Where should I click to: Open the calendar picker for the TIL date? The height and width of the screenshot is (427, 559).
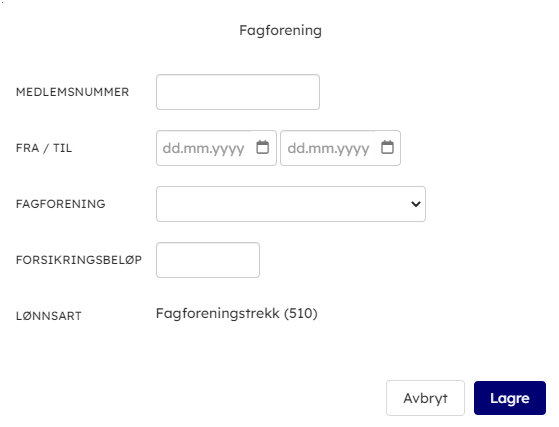(x=388, y=147)
